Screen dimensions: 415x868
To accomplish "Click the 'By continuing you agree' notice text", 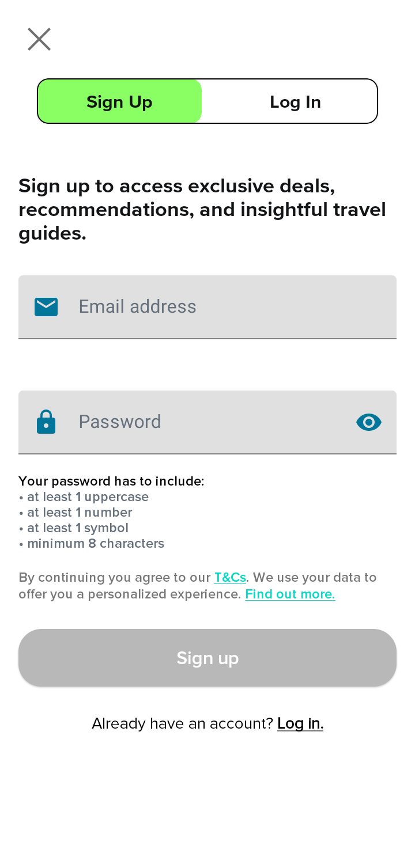I will point(198,586).
